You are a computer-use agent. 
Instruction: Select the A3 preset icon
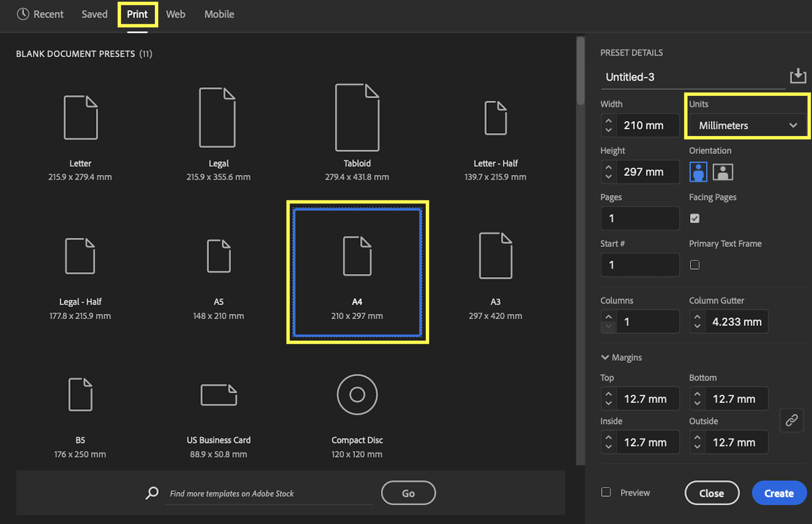point(495,256)
